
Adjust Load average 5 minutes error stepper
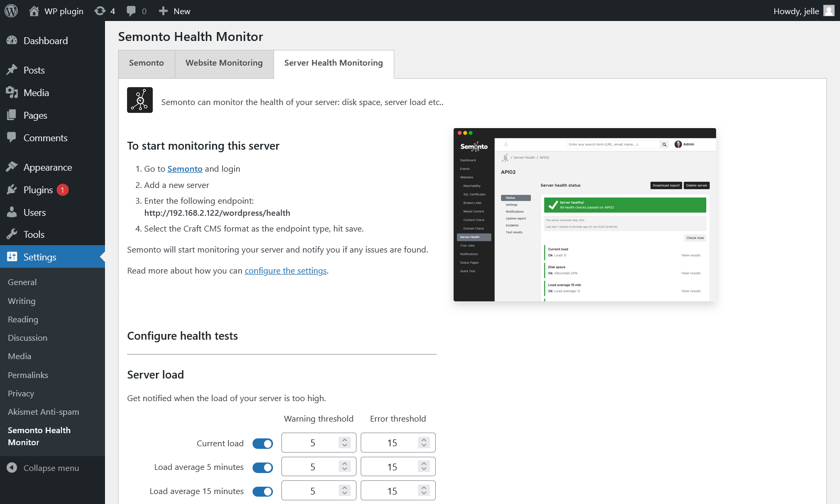tap(424, 466)
